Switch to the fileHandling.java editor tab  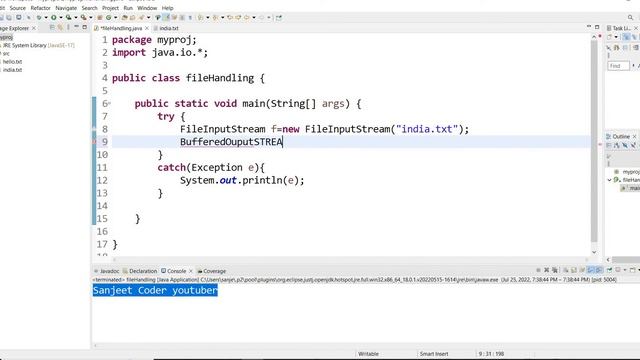pos(121,28)
